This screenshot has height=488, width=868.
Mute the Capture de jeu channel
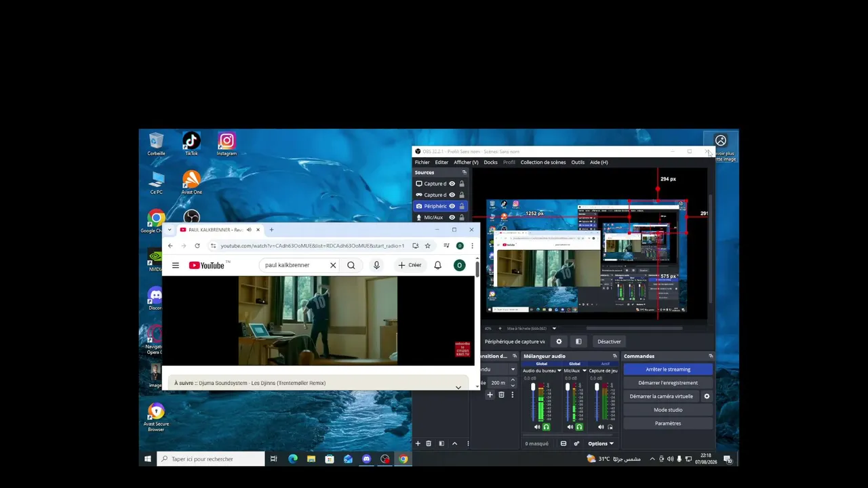point(601,427)
